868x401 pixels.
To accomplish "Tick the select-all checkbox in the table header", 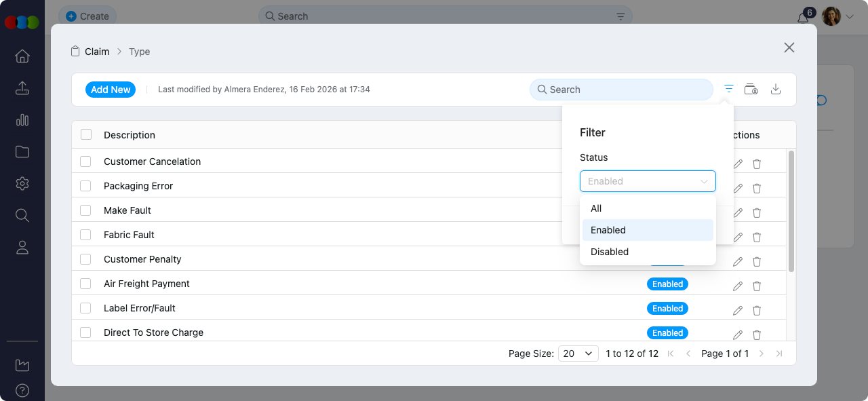I will [x=86, y=134].
